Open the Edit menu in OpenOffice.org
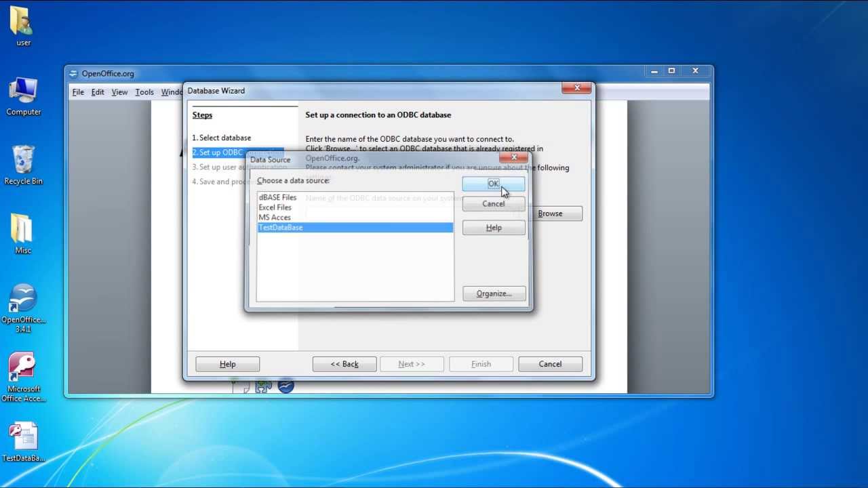The width and height of the screenshot is (868, 488). pos(98,92)
